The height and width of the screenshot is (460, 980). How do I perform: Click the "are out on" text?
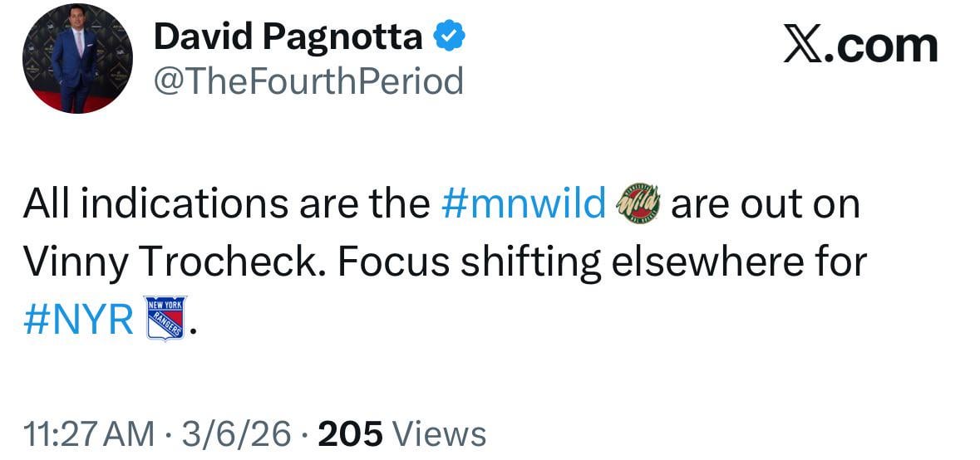click(x=765, y=203)
